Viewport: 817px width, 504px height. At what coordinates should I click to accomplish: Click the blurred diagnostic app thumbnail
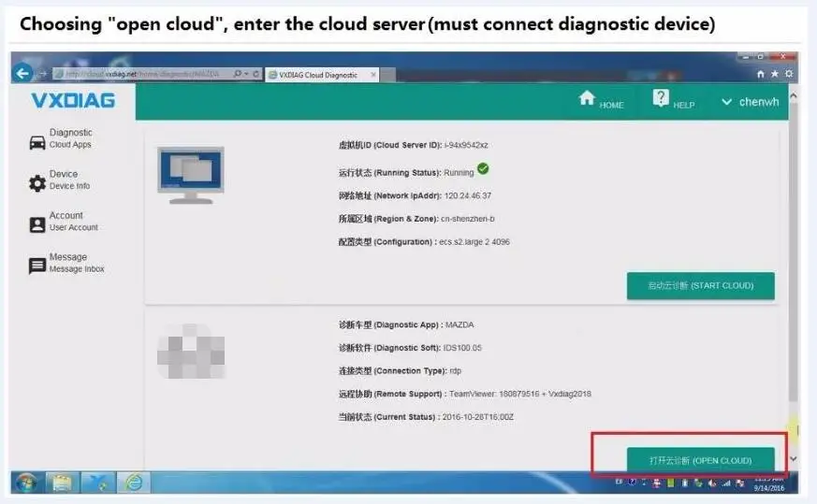pos(191,351)
